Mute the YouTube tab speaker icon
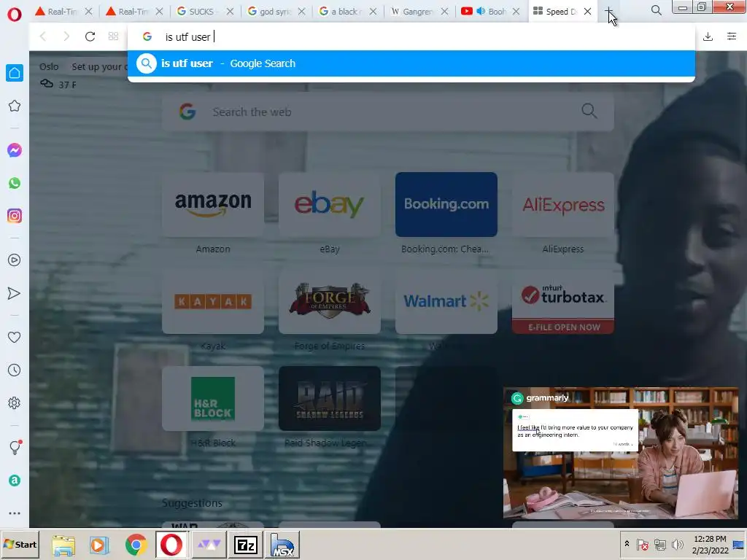This screenshot has height=560, width=747. [x=481, y=12]
